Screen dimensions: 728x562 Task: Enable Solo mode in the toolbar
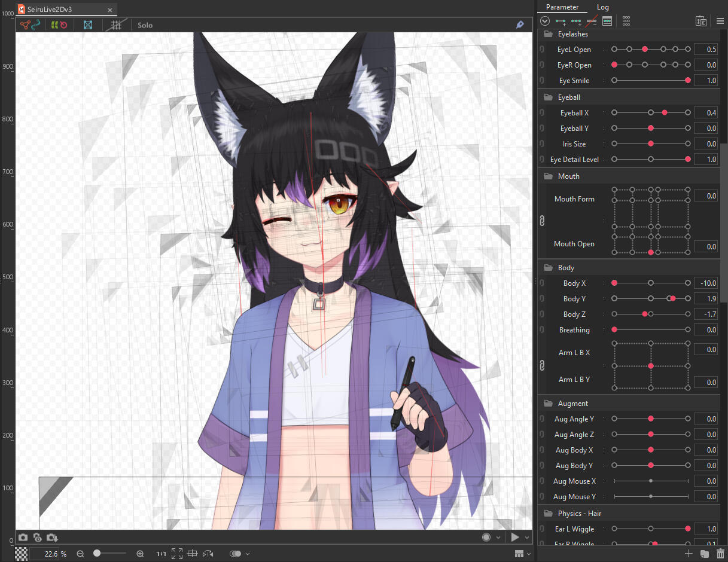pos(145,25)
